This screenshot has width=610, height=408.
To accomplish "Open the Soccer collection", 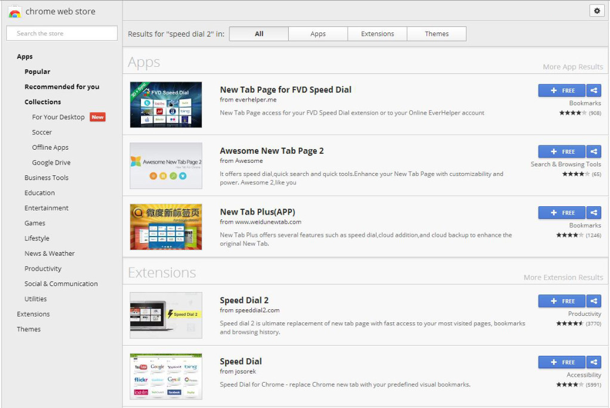I will click(42, 132).
